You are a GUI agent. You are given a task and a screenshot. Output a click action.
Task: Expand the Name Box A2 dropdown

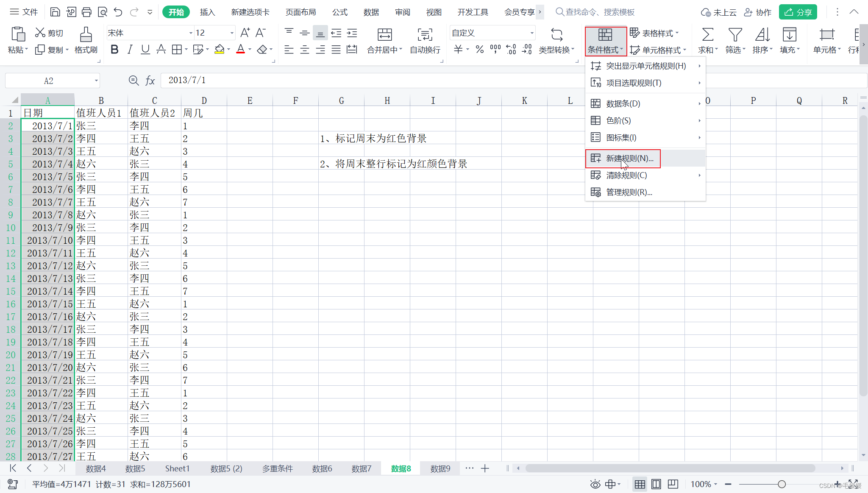[x=97, y=81]
